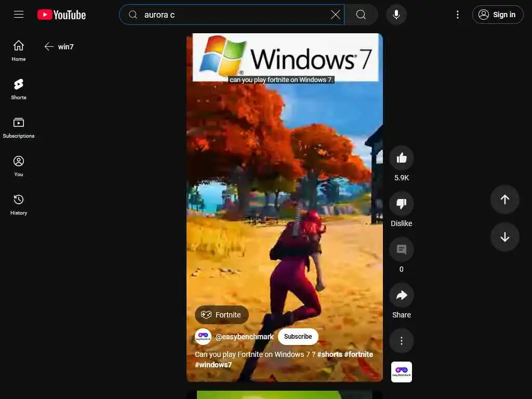Image resolution: width=532 pixels, height=399 pixels.
Task: Open the sound source thumbnail
Action: 402,372
